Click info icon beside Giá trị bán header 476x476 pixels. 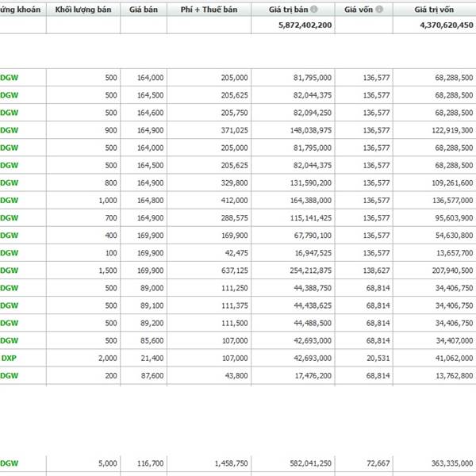click(x=314, y=10)
